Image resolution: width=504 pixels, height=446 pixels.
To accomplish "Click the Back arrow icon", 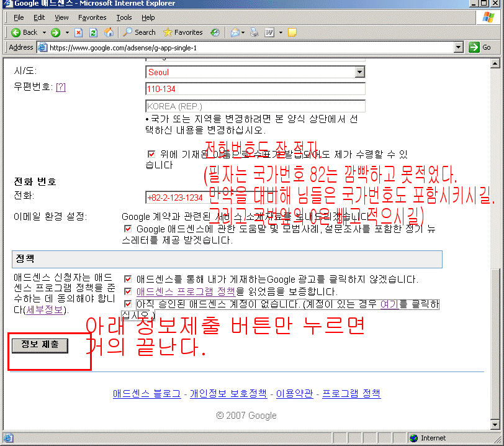I will coord(16,32).
